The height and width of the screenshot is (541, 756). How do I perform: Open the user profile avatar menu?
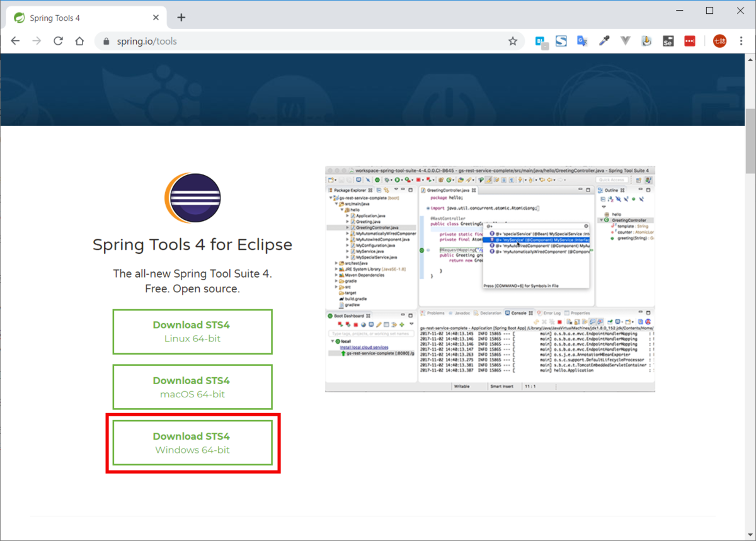720,41
